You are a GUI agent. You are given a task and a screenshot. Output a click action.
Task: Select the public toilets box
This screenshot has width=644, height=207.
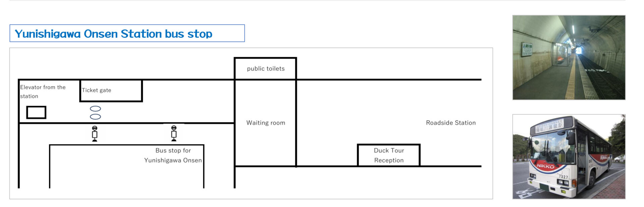[x=265, y=69]
